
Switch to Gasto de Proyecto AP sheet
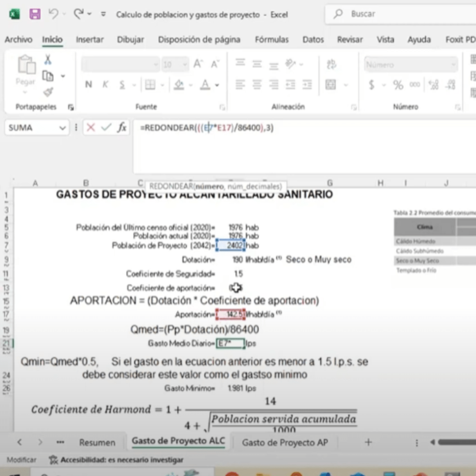click(x=285, y=443)
